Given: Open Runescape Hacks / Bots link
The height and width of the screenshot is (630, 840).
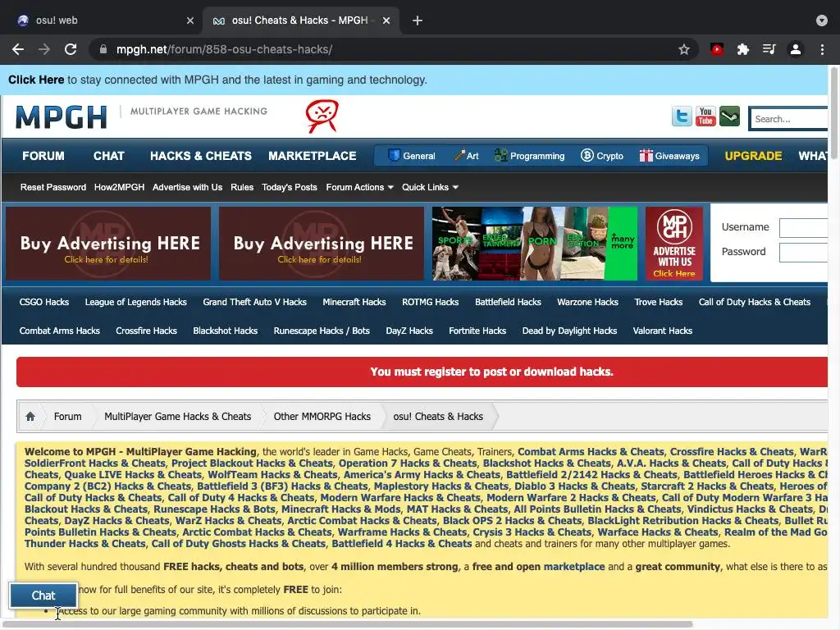Looking at the screenshot, I should point(322,331).
